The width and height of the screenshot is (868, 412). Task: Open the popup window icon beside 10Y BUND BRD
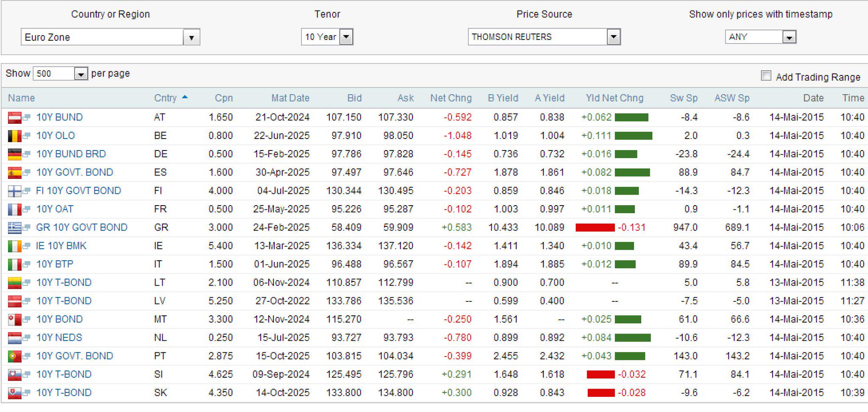27,154
